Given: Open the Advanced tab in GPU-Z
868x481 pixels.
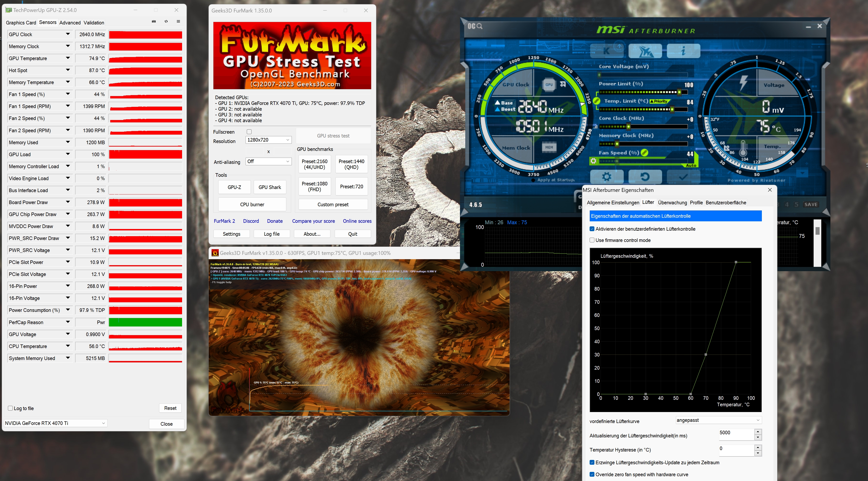Looking at the screenshot, I should [x=70, y=23].
